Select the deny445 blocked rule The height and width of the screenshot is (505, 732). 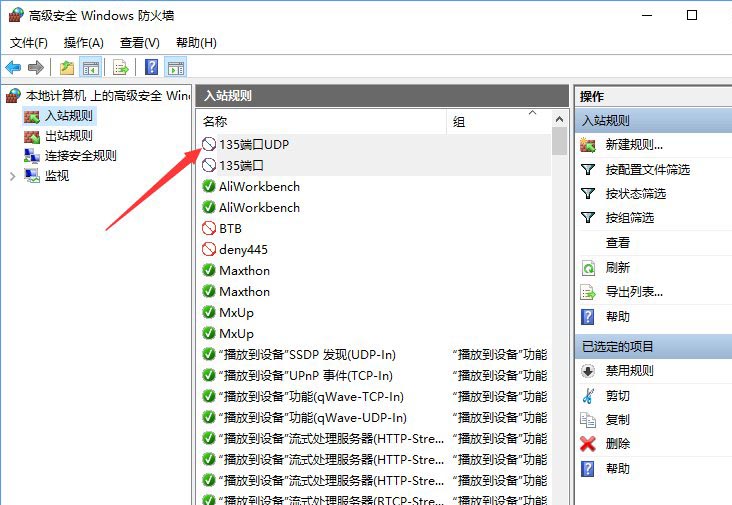(243, 249)
